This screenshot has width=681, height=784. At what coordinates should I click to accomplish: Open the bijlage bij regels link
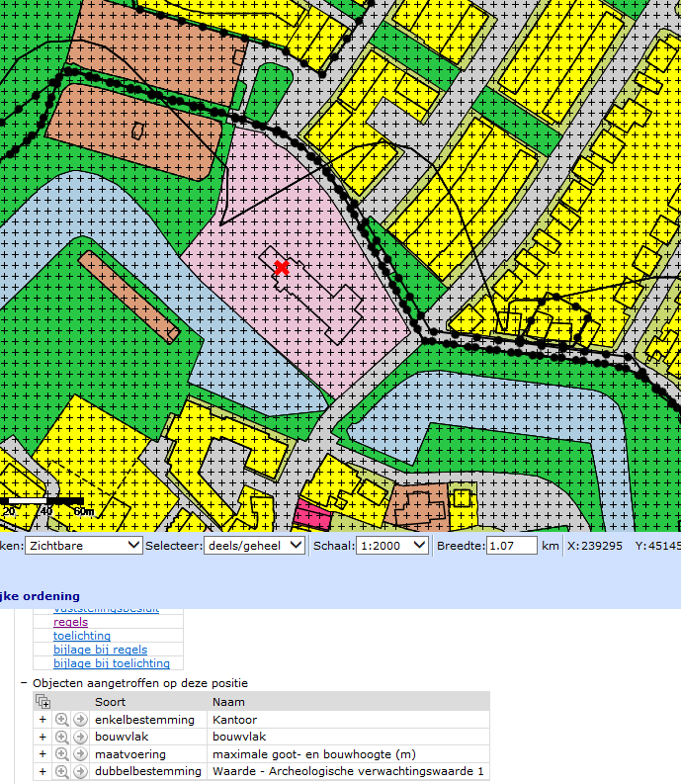pyautogui.click(x=100, y=650)
